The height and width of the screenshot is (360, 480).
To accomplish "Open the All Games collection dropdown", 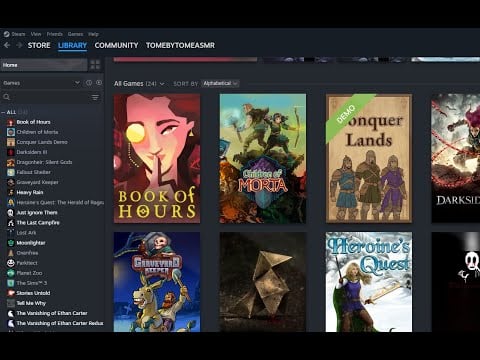I will click(139, 84).
